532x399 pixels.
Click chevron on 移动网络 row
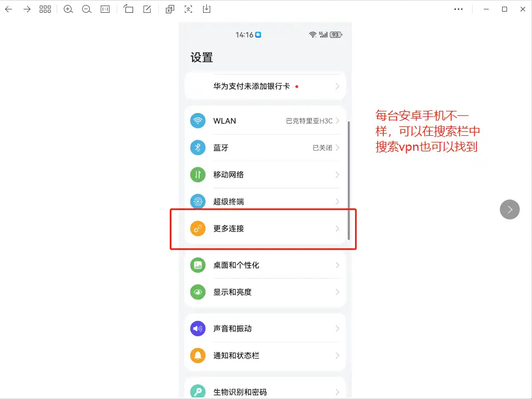coord(337,175)
